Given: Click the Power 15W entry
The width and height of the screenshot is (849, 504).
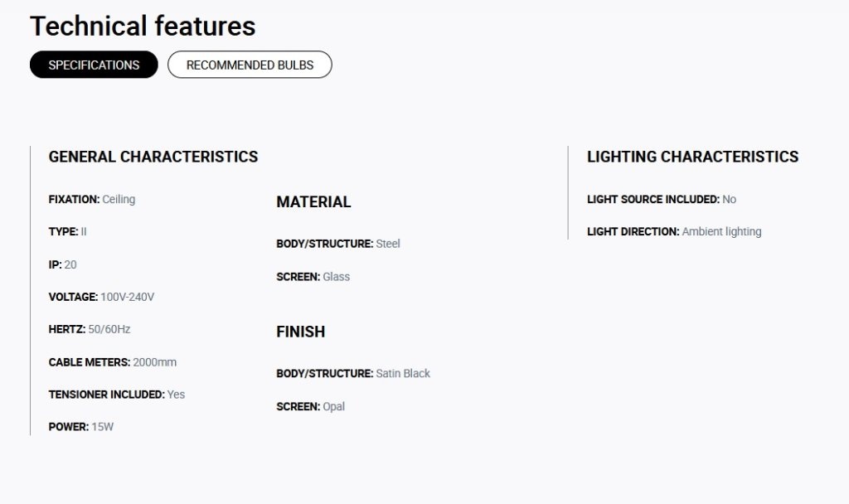Looking at the screenshot, I should point(81,427).
